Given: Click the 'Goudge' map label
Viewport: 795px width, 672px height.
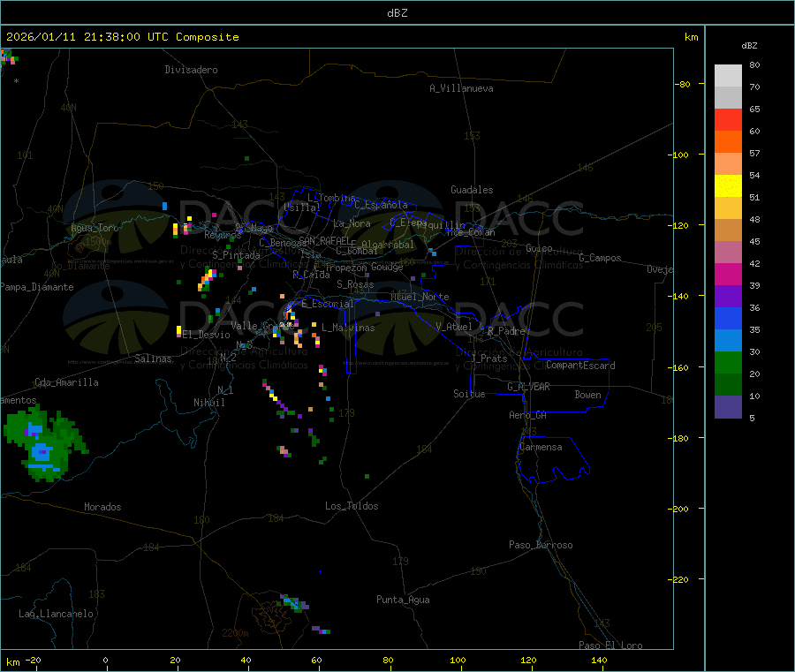Looking at the screenshot, I should pyautogui.click(x=387, y=267).
